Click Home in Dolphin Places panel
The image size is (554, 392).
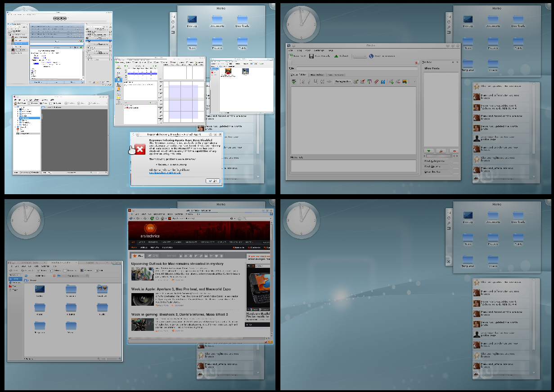15,279
